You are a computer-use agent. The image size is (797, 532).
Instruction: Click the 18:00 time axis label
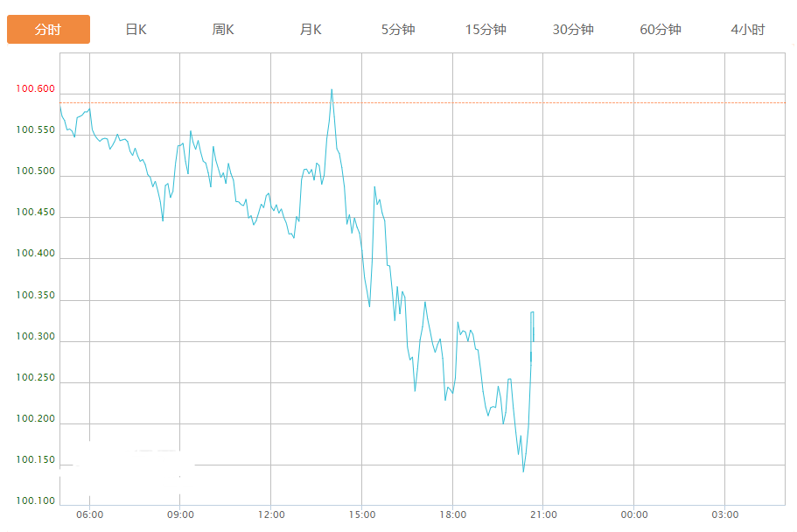pyautogui.click(x=452, y=514)
